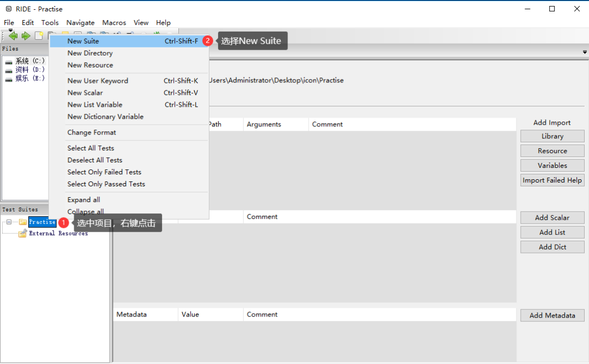Viewport: 589px width, 364px height.
Task: Click the External Resources folder icon
Action: point(22,233)
